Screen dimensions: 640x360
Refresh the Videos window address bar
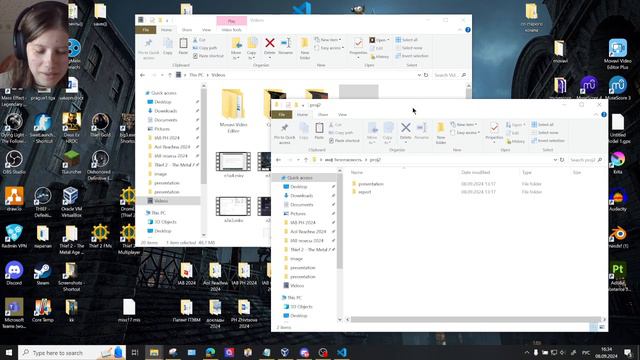[x=426, y=75]
